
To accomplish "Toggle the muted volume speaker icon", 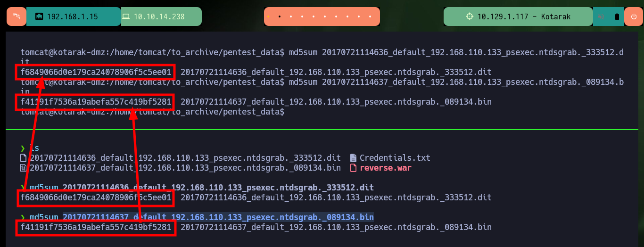I will click(x=601, y=16).
